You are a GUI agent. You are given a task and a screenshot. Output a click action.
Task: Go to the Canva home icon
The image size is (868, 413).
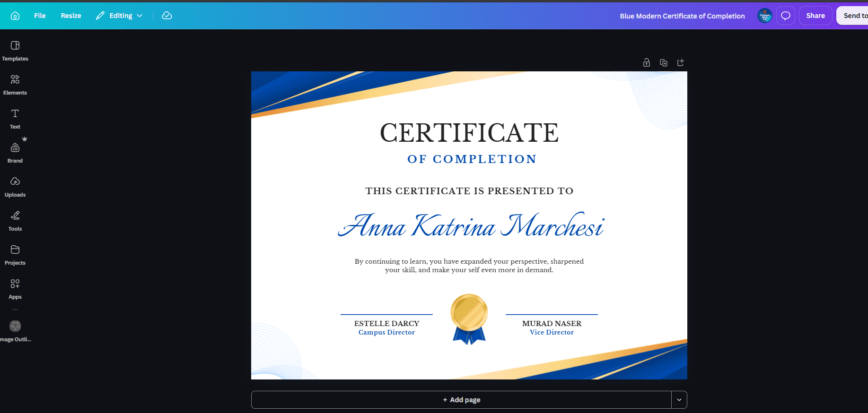point(15,16)
